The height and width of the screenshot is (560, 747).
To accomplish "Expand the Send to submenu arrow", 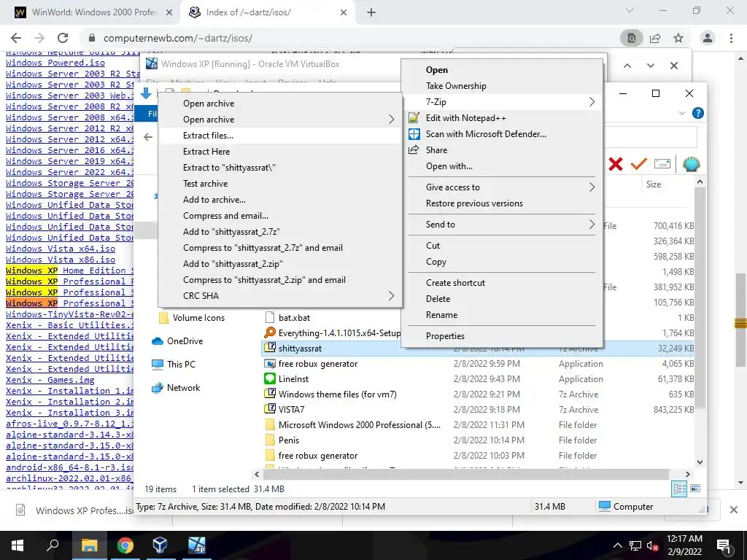I will (x=592, y=225).
